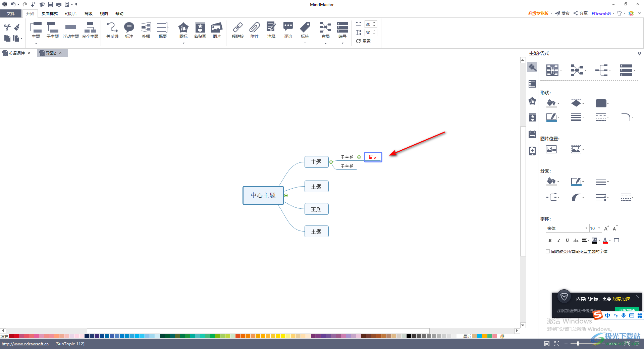Click the horizontal spacing 30 input field
Viewport: 644px width, 349px height.
(368, 24)
